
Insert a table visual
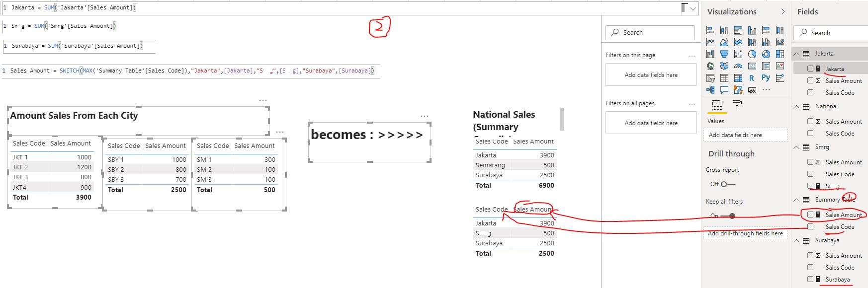(x=724, y=78)
